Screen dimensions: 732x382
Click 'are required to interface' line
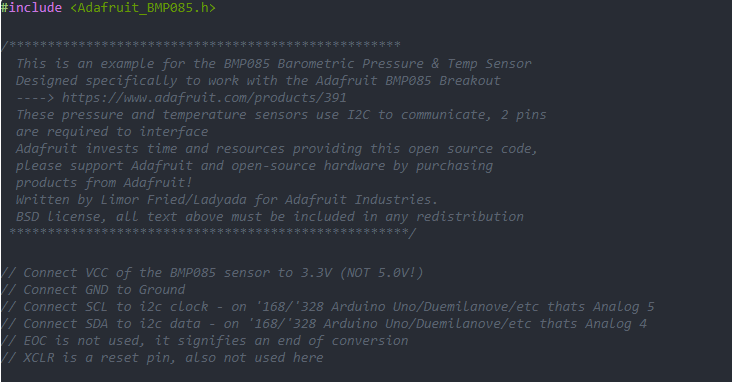point(112,132)
